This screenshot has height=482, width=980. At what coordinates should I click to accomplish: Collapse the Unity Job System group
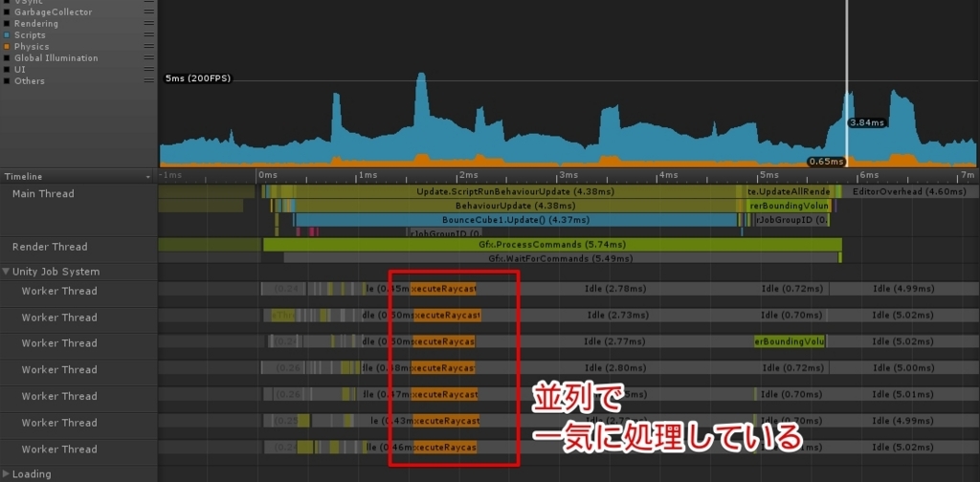pos(7,272)
